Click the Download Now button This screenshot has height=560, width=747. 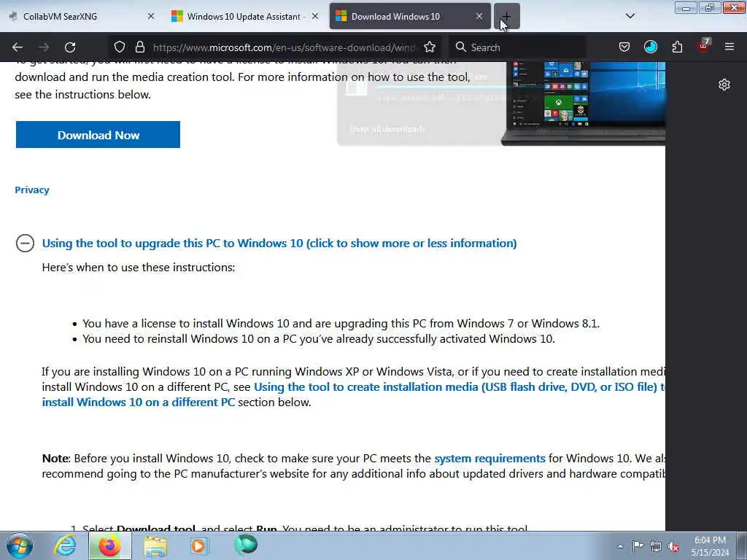tap(98, 135)
